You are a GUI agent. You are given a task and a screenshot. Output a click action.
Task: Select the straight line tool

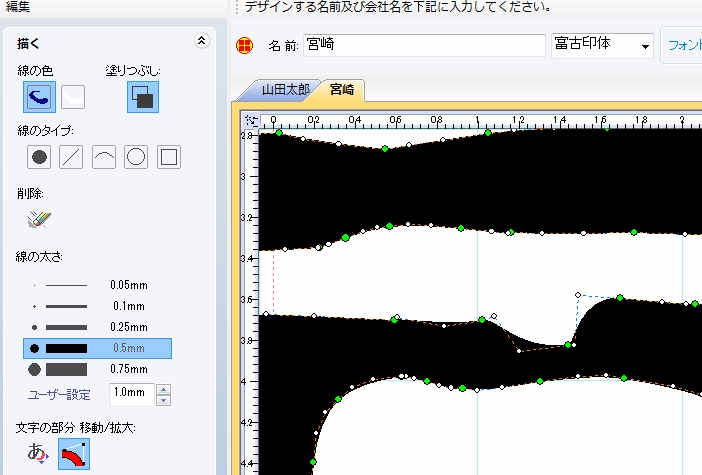point(72,157)
